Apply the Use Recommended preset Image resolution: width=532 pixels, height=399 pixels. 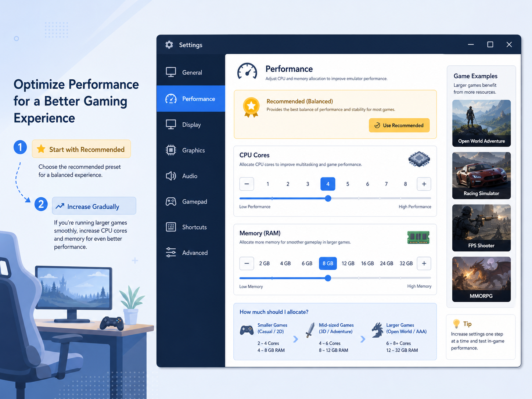pyautogui.click(x=399, y=125)
